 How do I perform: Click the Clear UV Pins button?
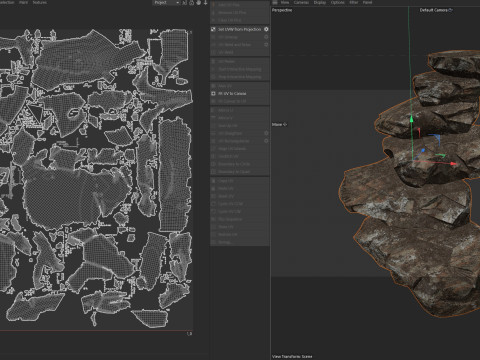(239, 20)
